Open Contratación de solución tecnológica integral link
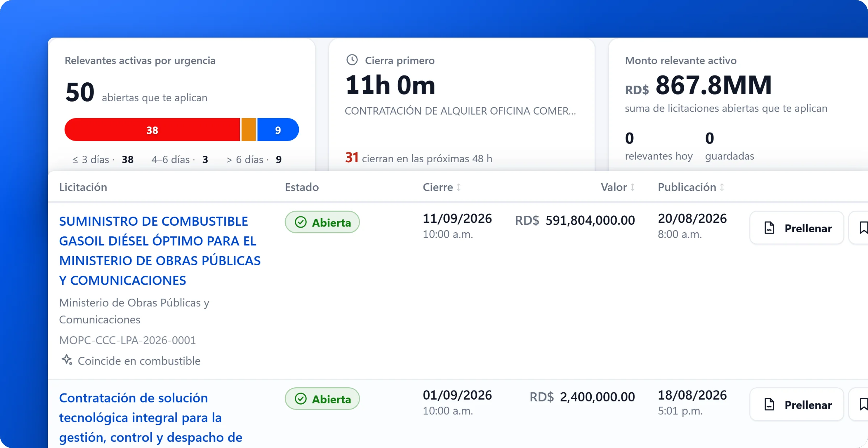This screenshot has width=868, height=448. (x=151, y=418)
